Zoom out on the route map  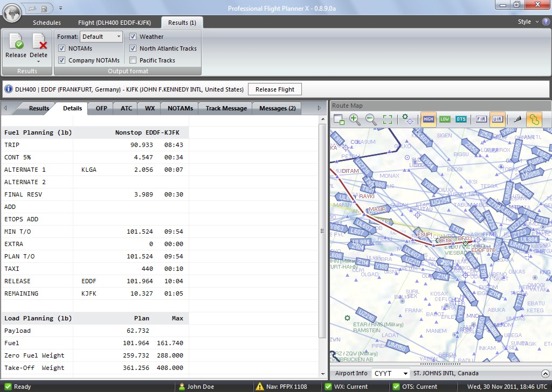[x=371, y=120]
